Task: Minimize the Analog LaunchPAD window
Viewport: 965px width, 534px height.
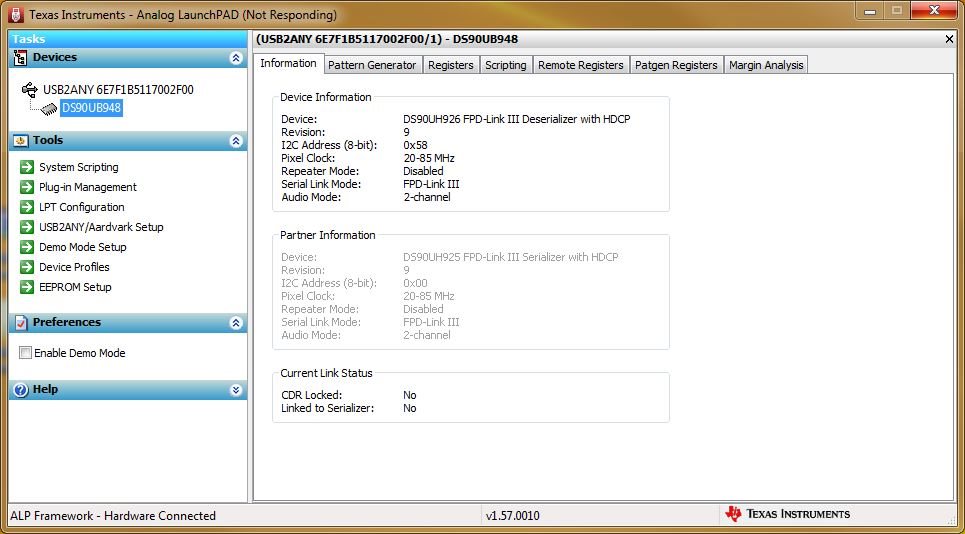Action: click(870, 12)
